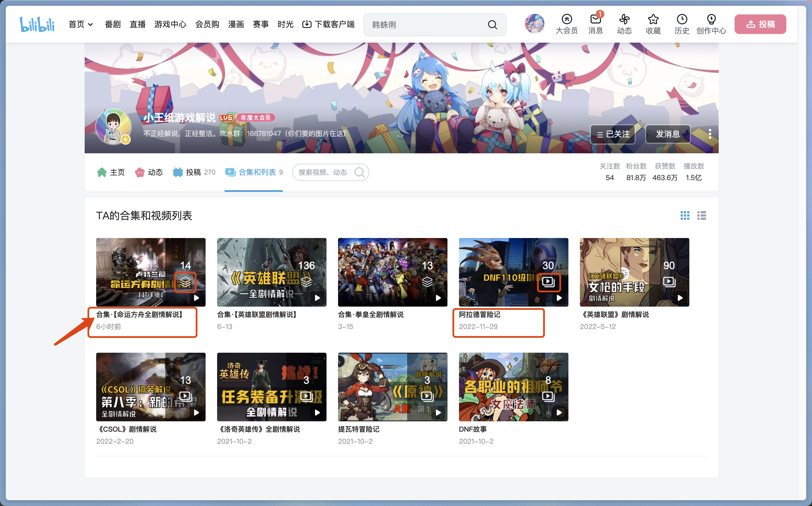Toggle the 已关注 follow button
Image resolution: width=812 pixels, height=506 pixels.
click(x=613, y=134)
